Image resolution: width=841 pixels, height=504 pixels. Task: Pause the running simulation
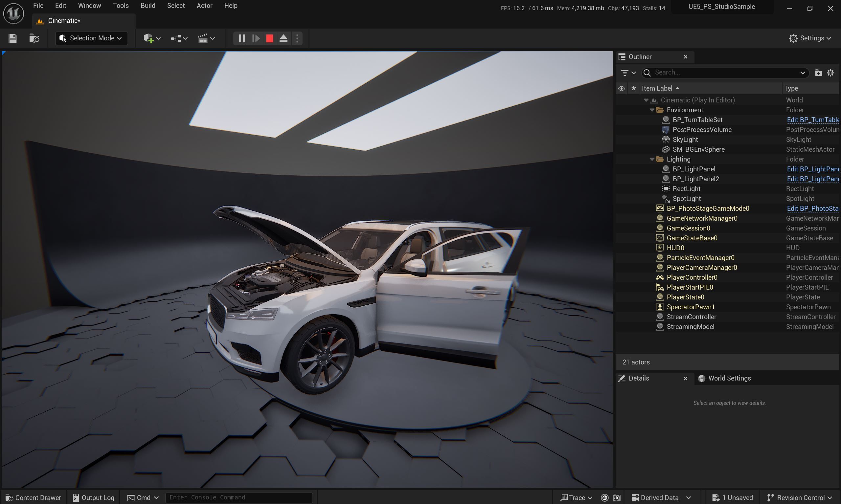242,38
